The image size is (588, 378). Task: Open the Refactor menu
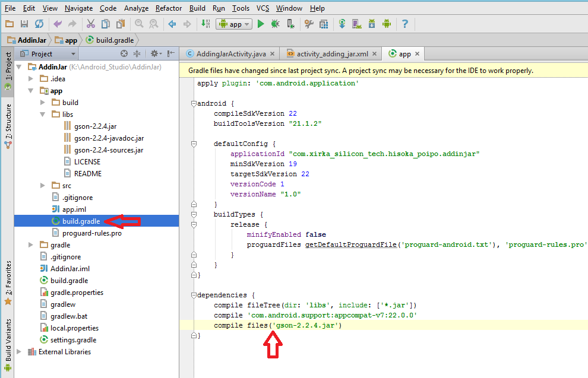pyautogui.click(x=168, y=8)
